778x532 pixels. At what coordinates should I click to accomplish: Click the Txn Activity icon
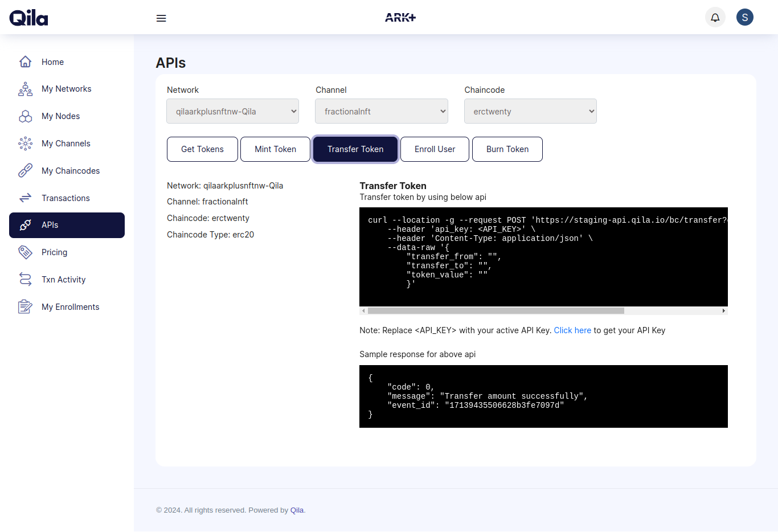(x=25, y=279)
